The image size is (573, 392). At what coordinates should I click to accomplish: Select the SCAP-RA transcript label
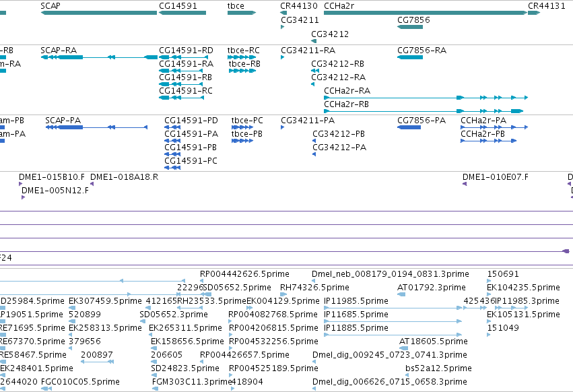(x=59, y=51)
